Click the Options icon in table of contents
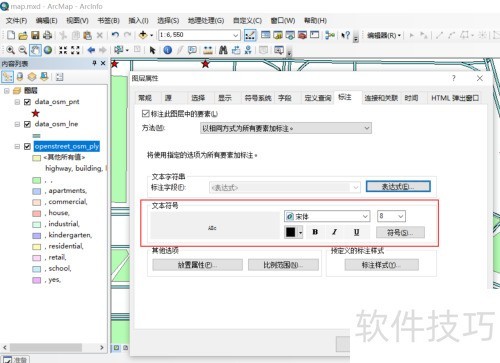The image size is (500, 363). click(x=60, y=77)
